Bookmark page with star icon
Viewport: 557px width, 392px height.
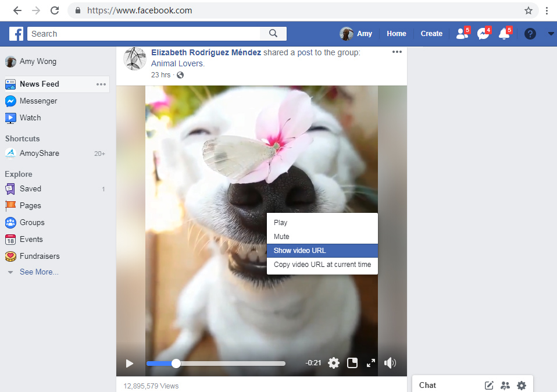pos(529,10)
